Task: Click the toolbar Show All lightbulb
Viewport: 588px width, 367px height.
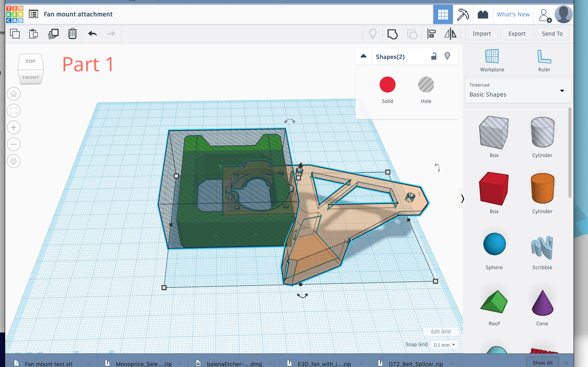Action: pos(373,34)
